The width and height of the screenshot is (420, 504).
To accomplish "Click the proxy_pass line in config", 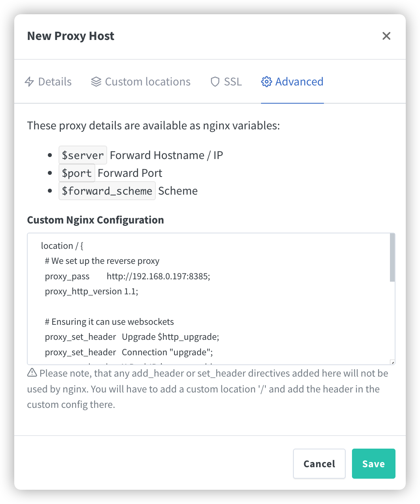I will point(127,276).
